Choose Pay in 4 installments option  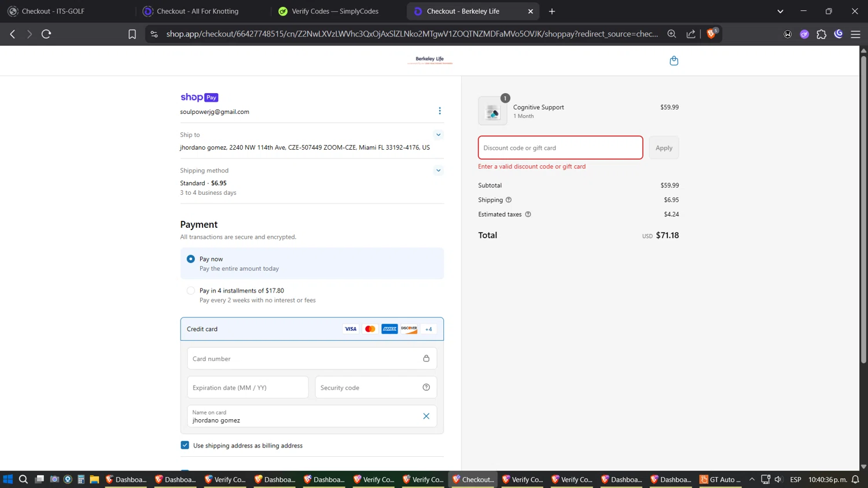click(x=191, y=291)
